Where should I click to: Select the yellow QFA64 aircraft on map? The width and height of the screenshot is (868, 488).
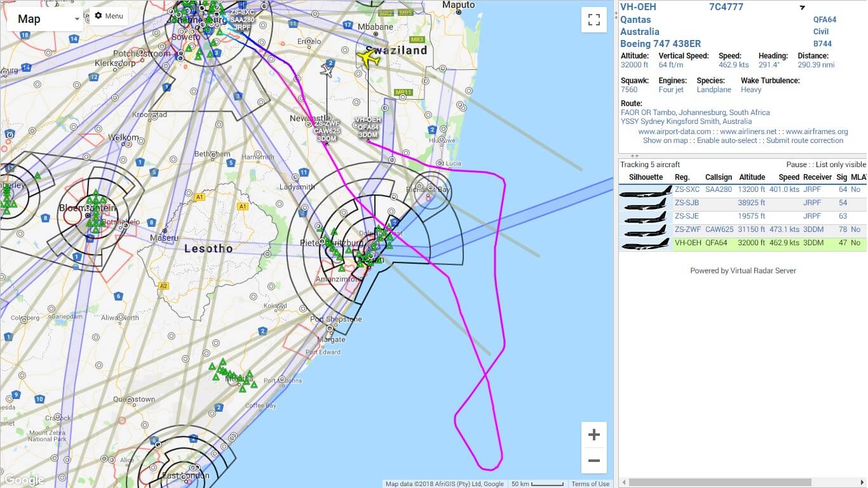368,58
